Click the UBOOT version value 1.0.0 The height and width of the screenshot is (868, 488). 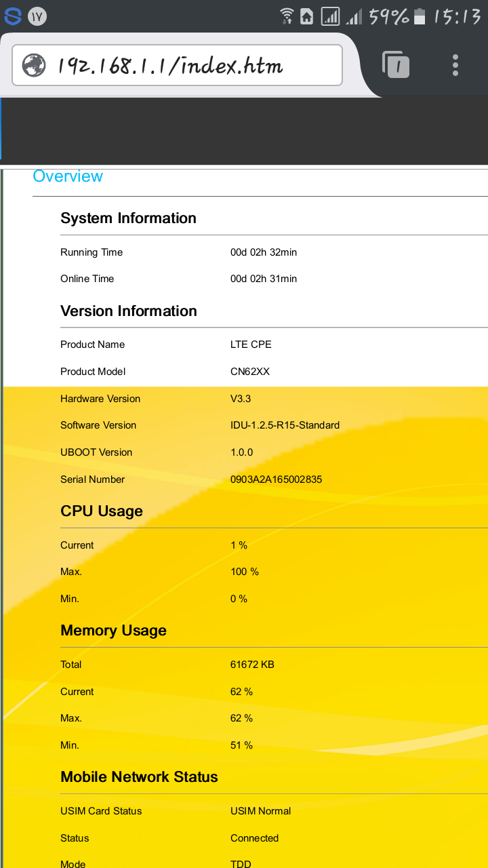241,452
